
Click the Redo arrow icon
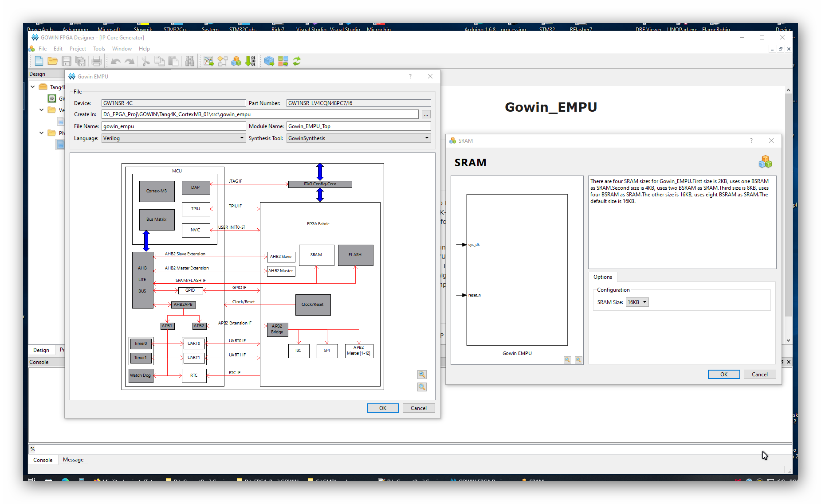(x=129, y=61)
